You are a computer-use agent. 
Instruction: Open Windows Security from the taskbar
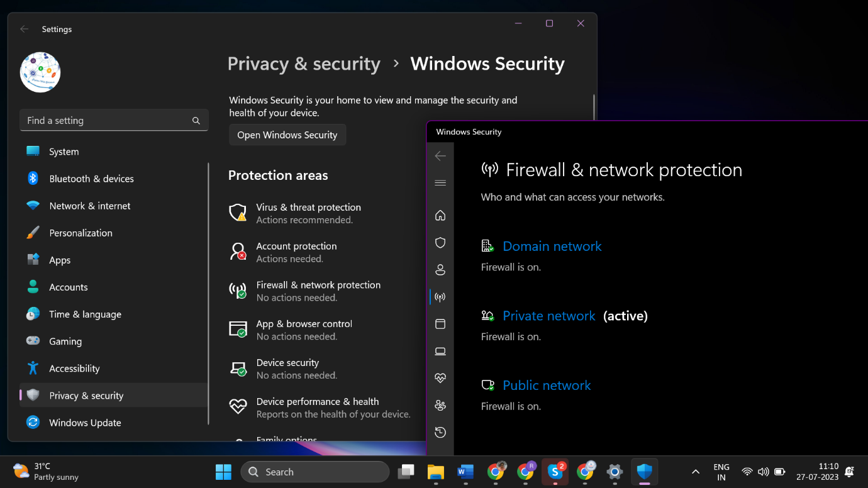point(644,472)
